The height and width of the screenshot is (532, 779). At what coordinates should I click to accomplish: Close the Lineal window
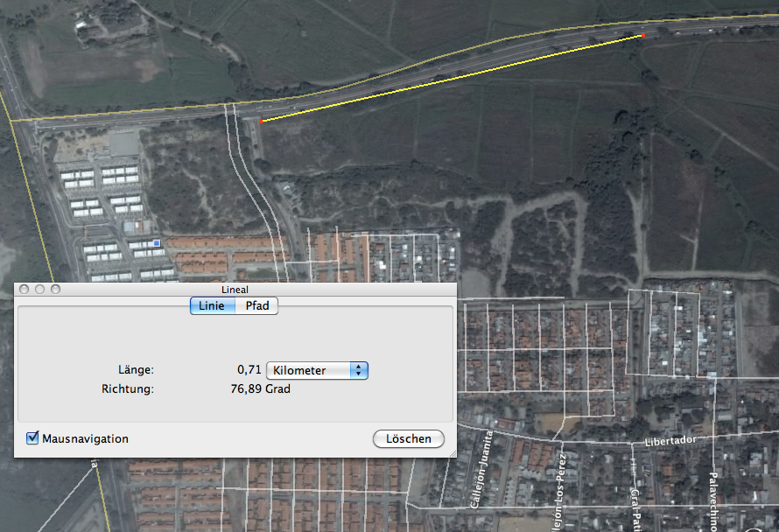(24, 289)
